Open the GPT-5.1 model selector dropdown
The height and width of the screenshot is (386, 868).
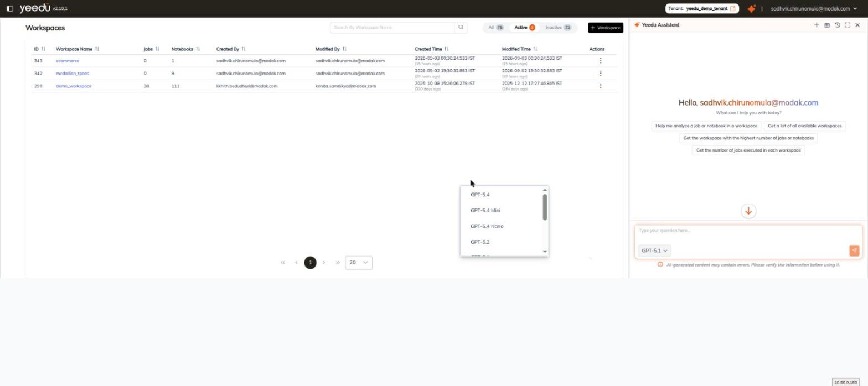pyautogui.click(x=654, y=251)
